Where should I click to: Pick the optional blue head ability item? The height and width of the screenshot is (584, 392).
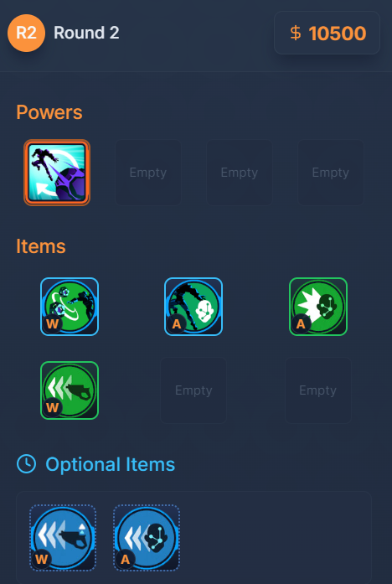[x=147, y=538]
